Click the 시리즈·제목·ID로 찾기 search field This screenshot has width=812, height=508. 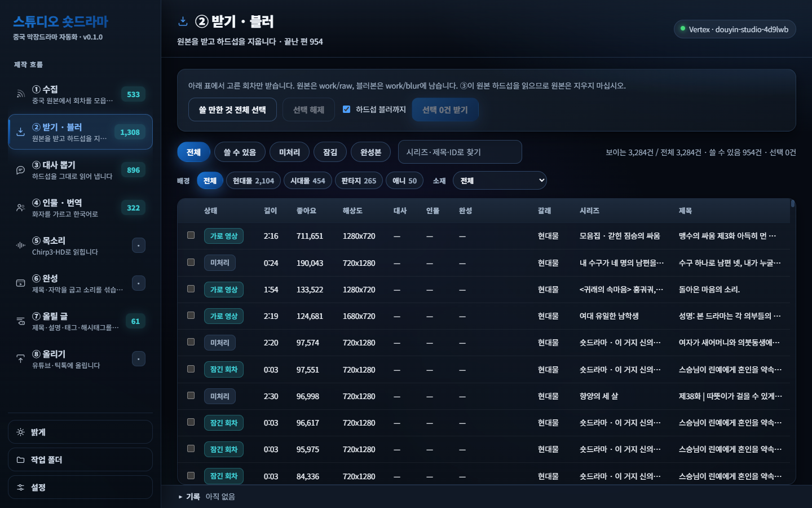[x=460, y=152]
